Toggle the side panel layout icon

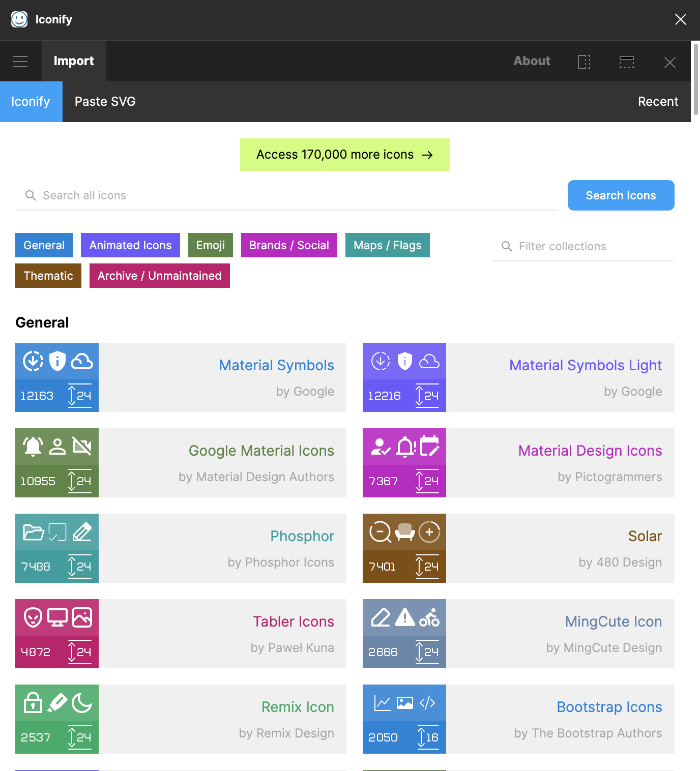pyautogui.click(x=584, y=62)
